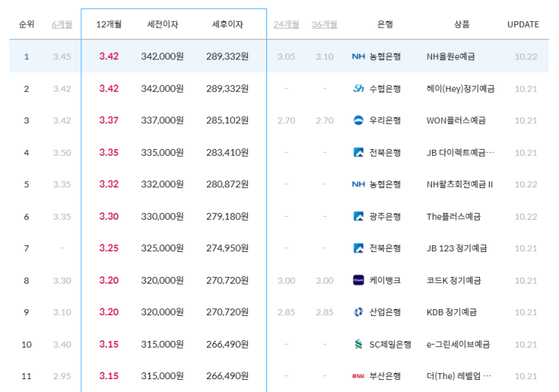Click the 3.30 rate for 광주은행
559x392 pixels.
pyautogui.click(x=109, y=216)
